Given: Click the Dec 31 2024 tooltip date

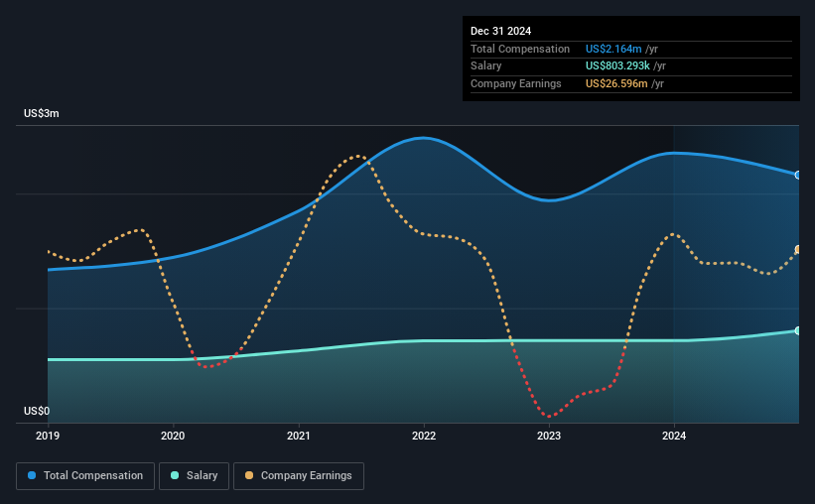Looking at the screenshot, I should click(x=500, y=31).
